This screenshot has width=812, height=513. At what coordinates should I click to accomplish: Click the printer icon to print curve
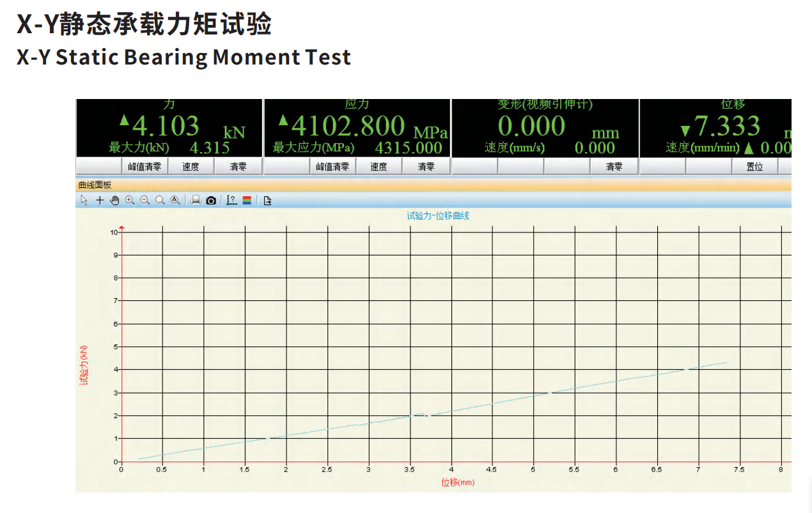[x=196, y=200]
